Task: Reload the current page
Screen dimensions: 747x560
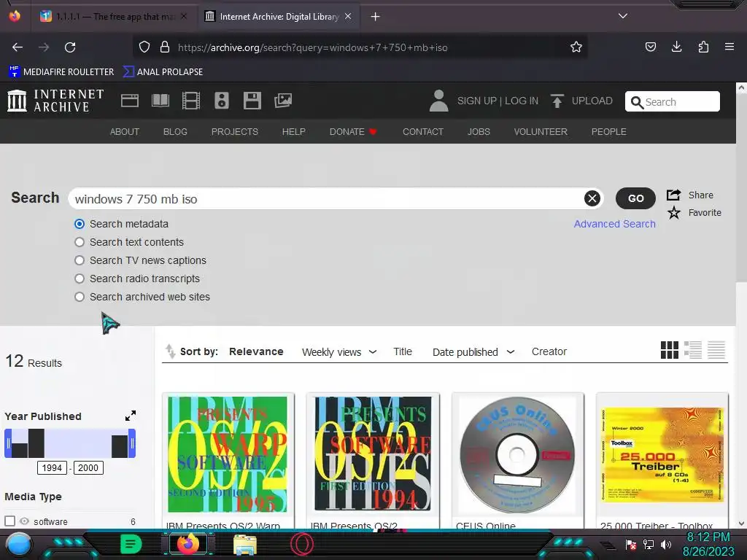Action: coord(70,47)
